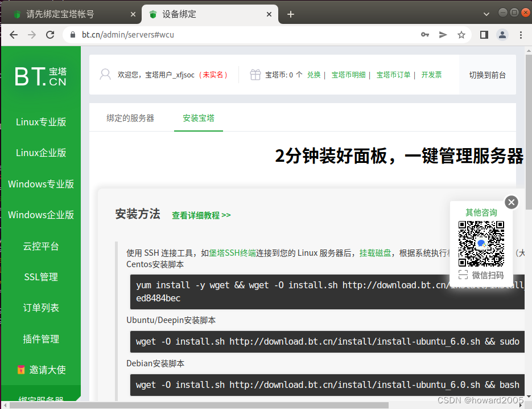The image size is (532, 409).
Task: Open 插件管理 in the sidebar
Action: 41,339
